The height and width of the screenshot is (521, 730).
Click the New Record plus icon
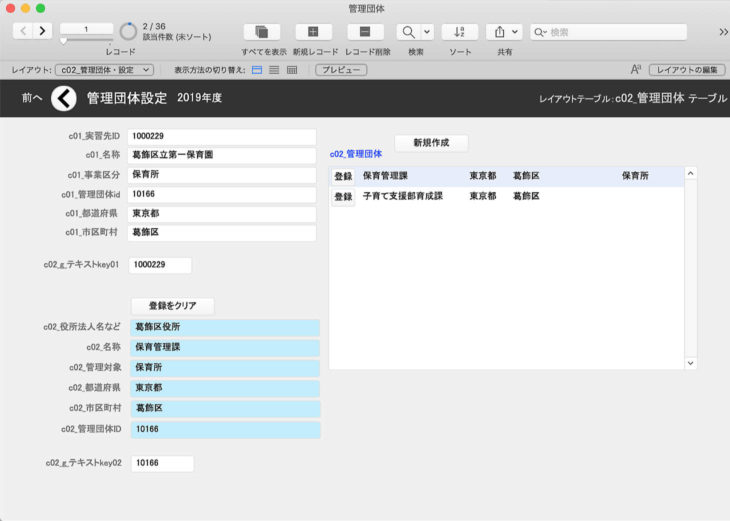tap(314, 32)
